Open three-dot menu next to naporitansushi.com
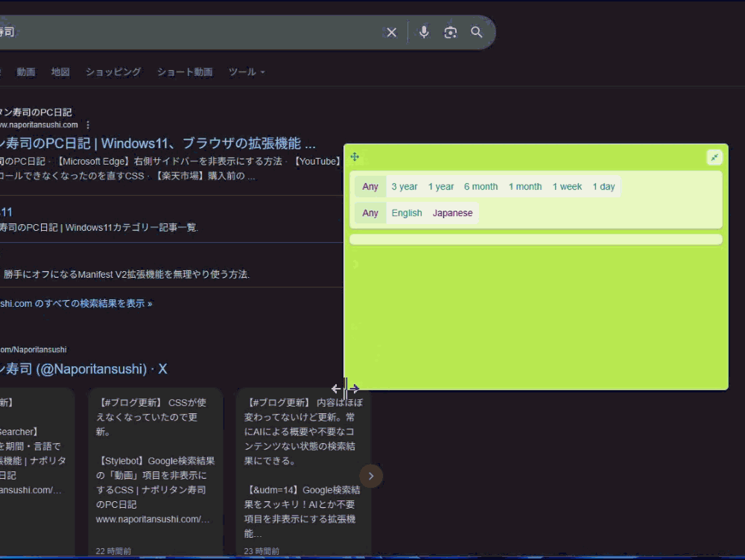Screen dimensions: 745x560 pos(88,125)
